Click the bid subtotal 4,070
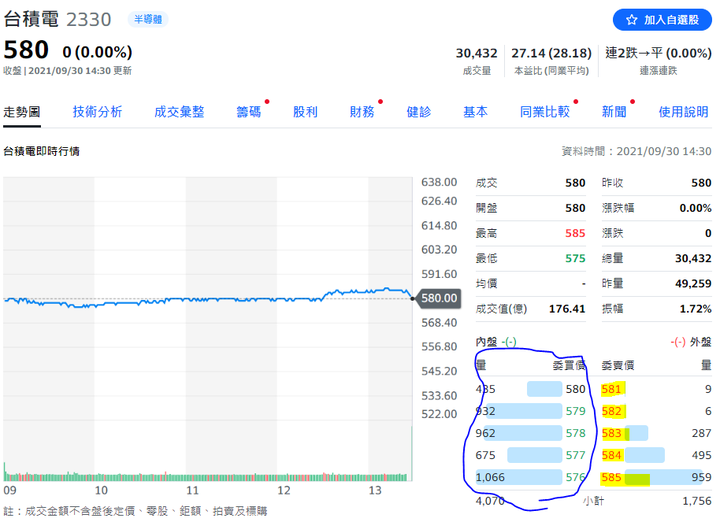720x522 pixels. [x=489, y=501]
